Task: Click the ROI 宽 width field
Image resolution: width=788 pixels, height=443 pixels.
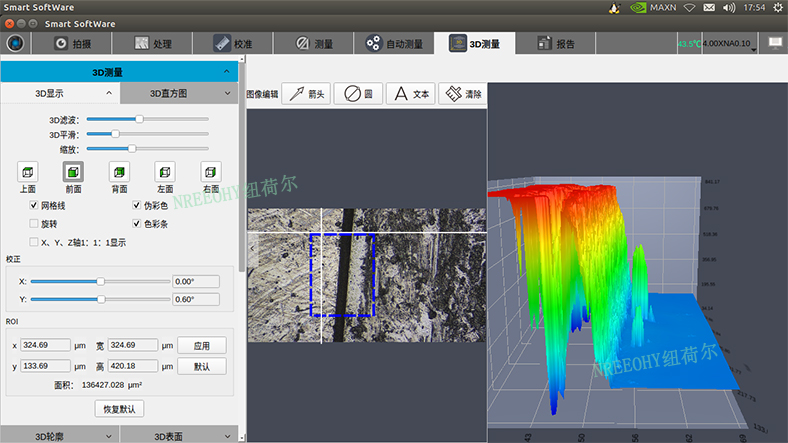Action: click(x=133, y=345)
